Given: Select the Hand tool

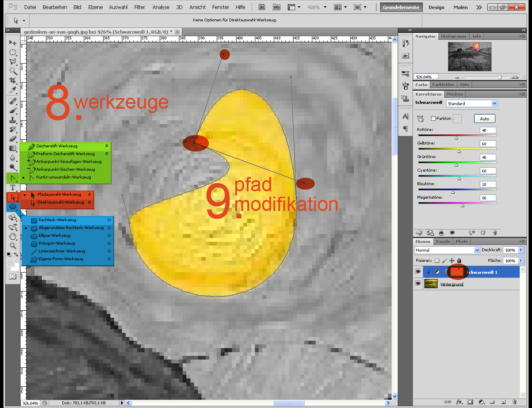Looking at the screenshot, I should pyautogui.click(x=13, y=236).
